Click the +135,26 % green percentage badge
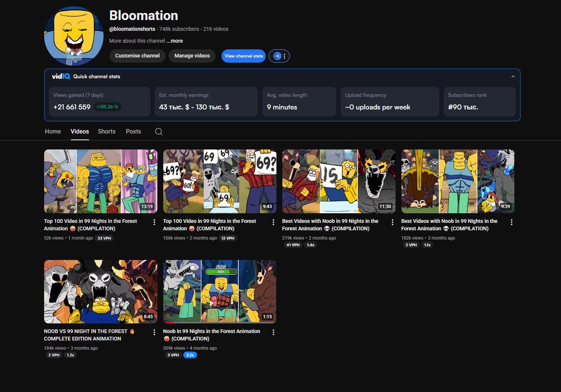 coord(108,107)
